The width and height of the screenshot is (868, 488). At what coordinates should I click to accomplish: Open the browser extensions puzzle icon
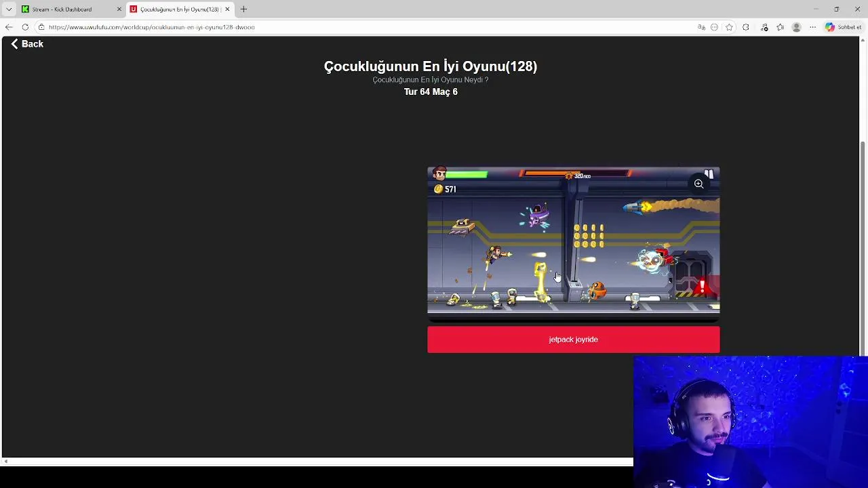pos(746,27)
